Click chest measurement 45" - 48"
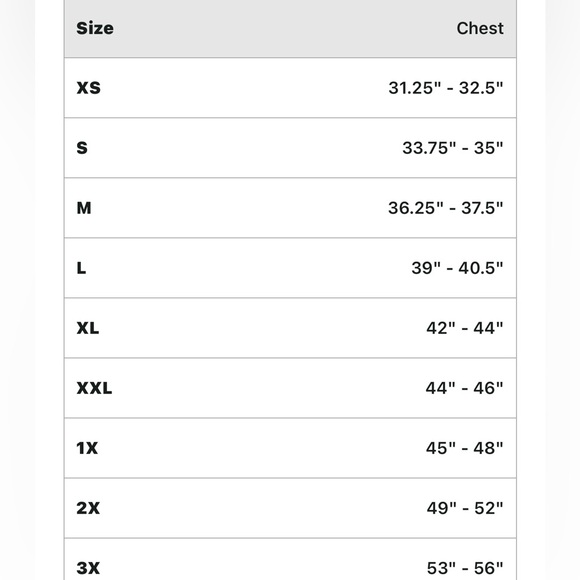Viewport: 580px width, 580px height. [465, 448]
